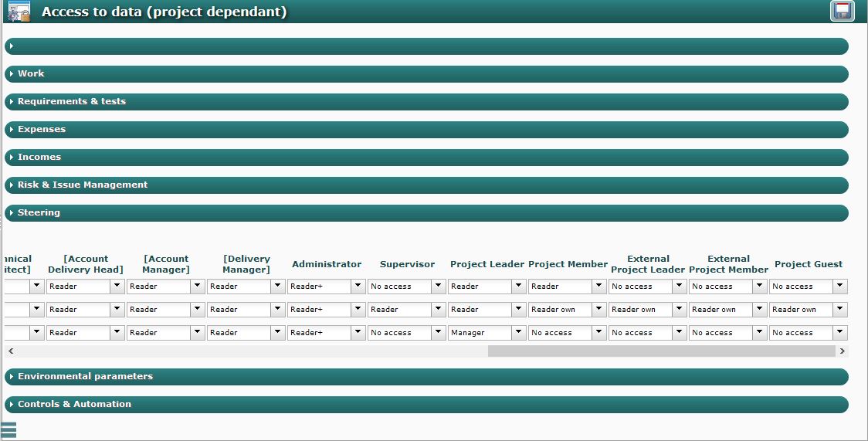
Task: Show the Risk & Issue Management section
Action: 426,185
